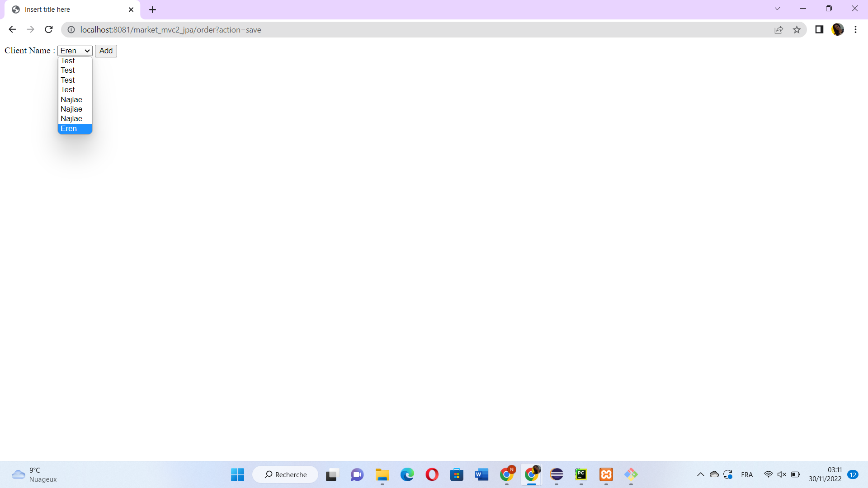
Task: Choose the first Najlae option
Action: pos(72,99)
